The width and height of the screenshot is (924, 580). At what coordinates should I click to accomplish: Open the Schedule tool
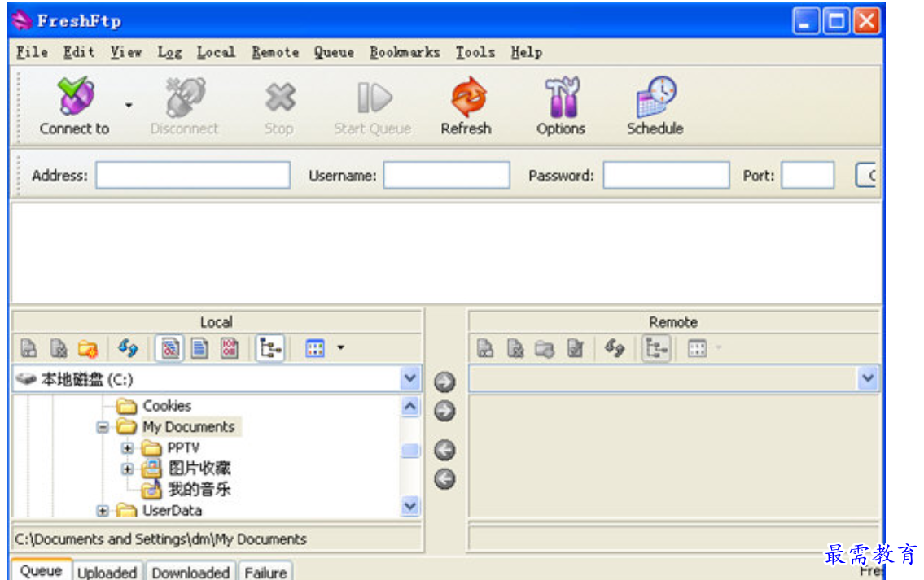[x=655, y=97]
